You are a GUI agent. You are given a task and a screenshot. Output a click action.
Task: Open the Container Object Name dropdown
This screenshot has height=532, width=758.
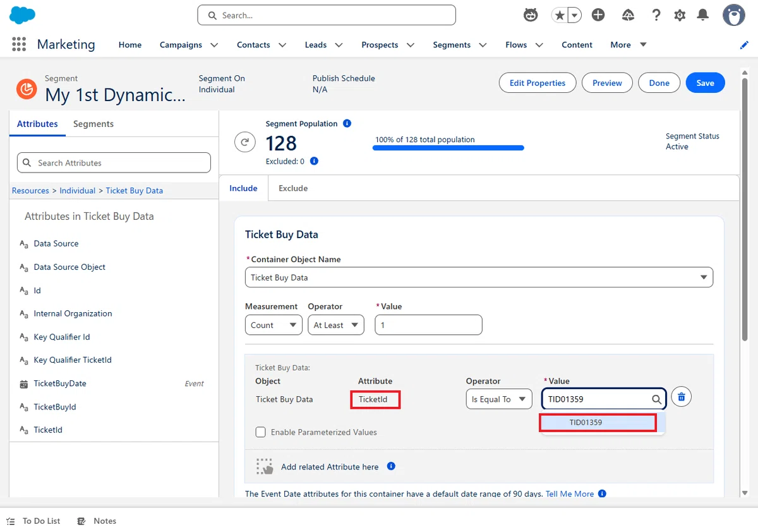point(479,277)
